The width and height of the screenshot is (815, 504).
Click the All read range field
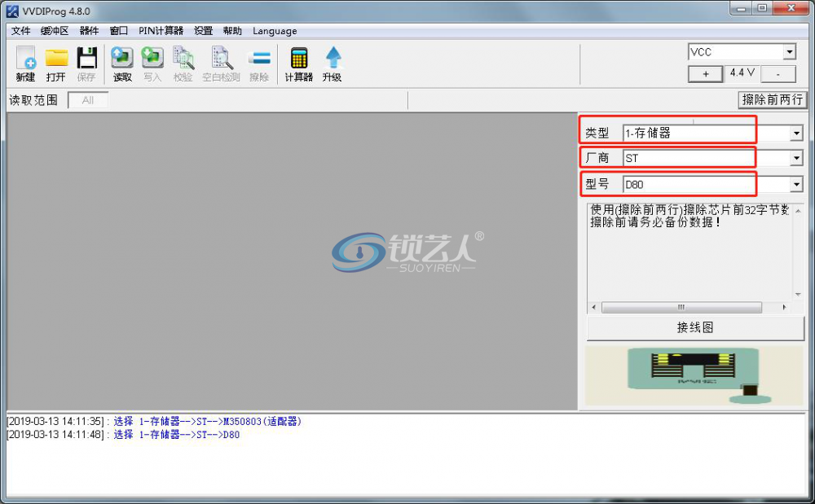pyautogui.click(x=88, y=100)
